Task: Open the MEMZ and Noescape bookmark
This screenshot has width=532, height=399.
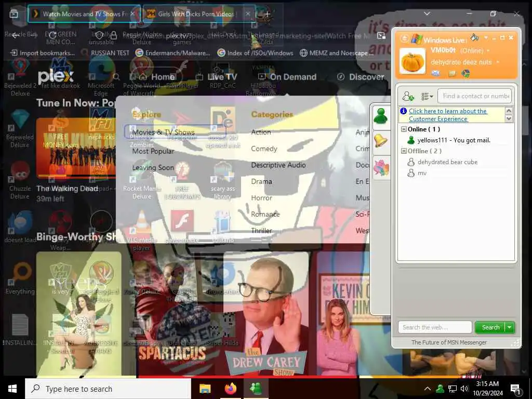Action: click(x=337, y=53)
